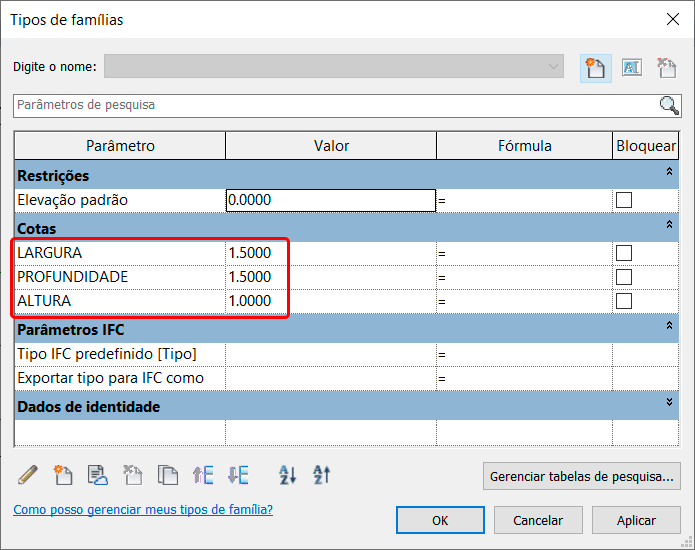Screen dimensions: 695x550
Task: Click the magnifier icon in search box
Action: coord(669,105)
